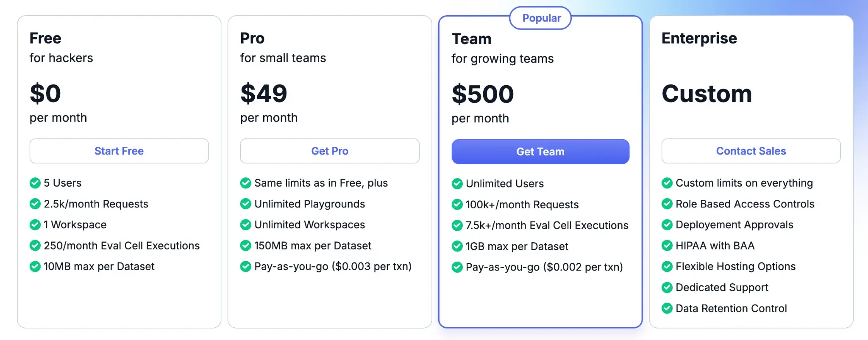Click the checkmark next to 1GB max per Dataset

[457, 246]
